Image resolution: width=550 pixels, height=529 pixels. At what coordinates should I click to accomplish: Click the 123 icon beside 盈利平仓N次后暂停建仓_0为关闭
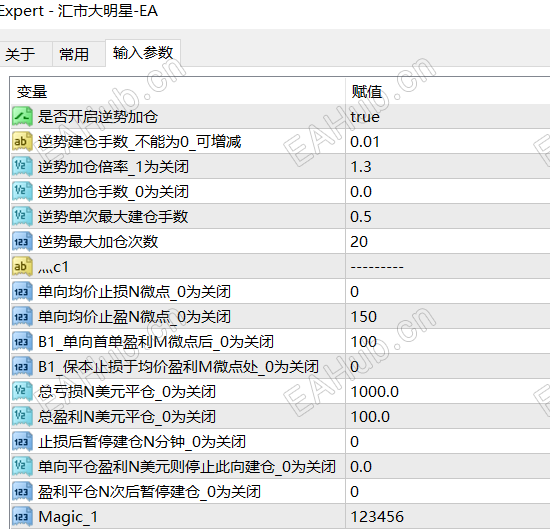coord(22,491)
